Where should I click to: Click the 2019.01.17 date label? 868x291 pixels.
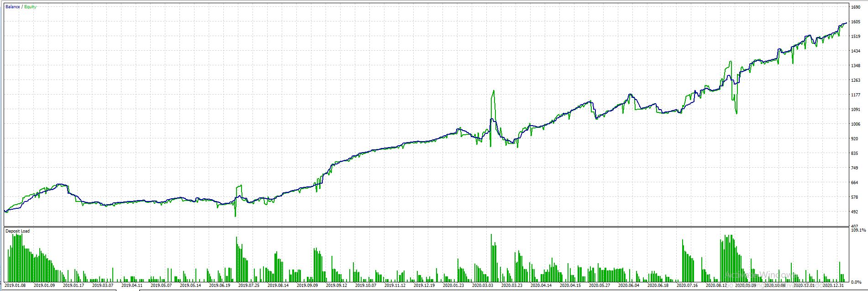pos(73,286)
